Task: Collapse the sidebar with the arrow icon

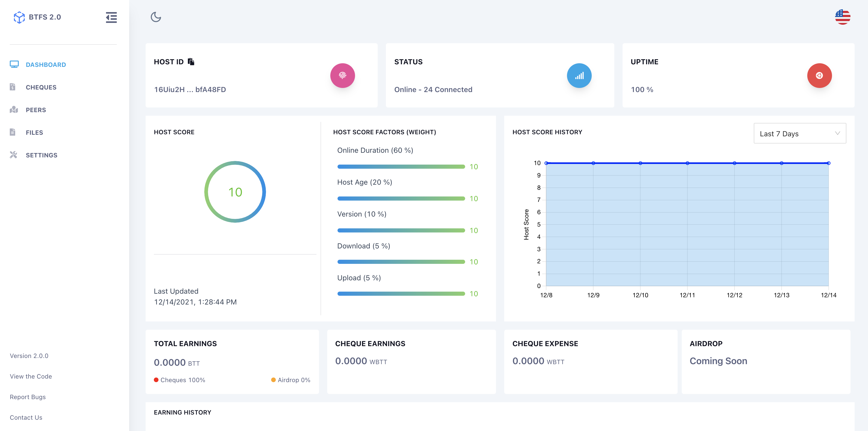Action: (111, 17)
